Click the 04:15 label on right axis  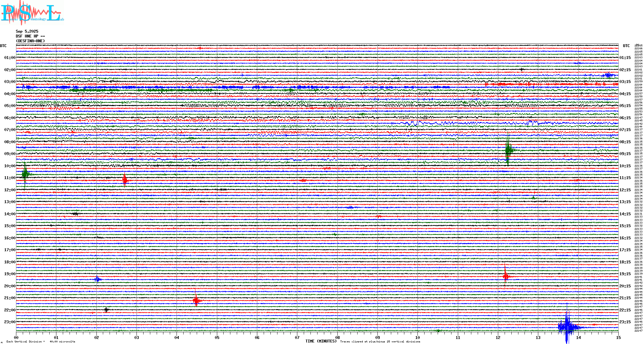click(625, 94)
